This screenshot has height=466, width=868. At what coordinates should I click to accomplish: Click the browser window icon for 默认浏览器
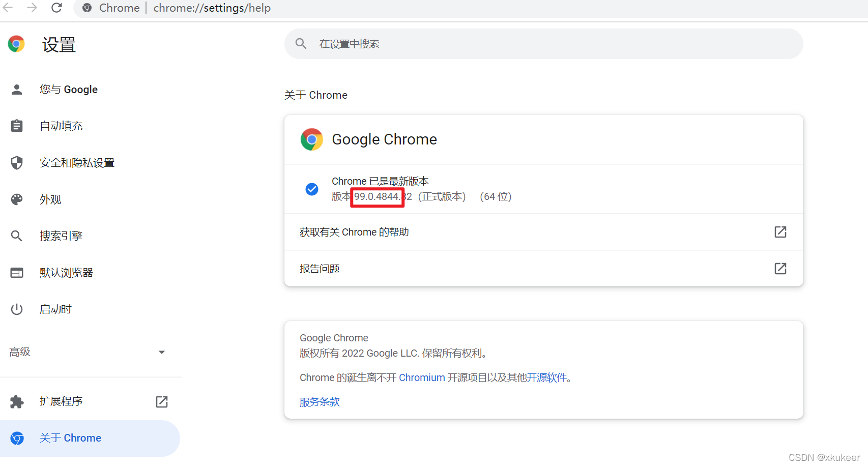[17, 273]
